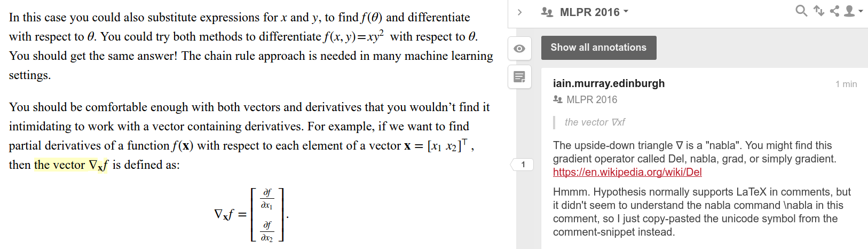The height and width of the screenshot is (249, 868).
Task: Open the user account menu
Action: (x=853, y=11)
